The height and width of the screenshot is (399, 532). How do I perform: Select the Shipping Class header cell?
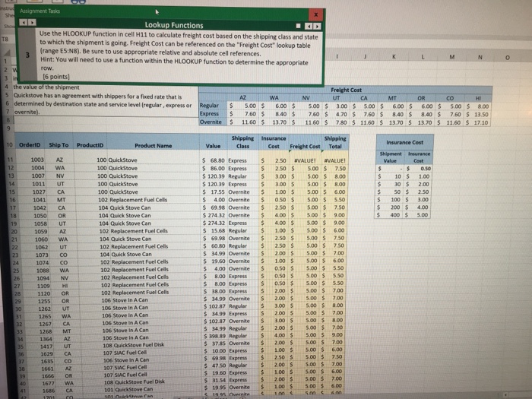point(242,142)
